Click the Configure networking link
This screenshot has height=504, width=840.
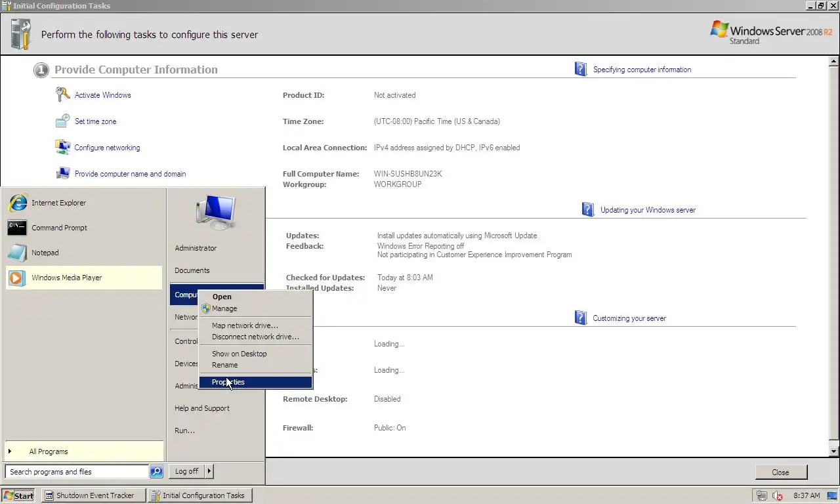pos(107,148)
